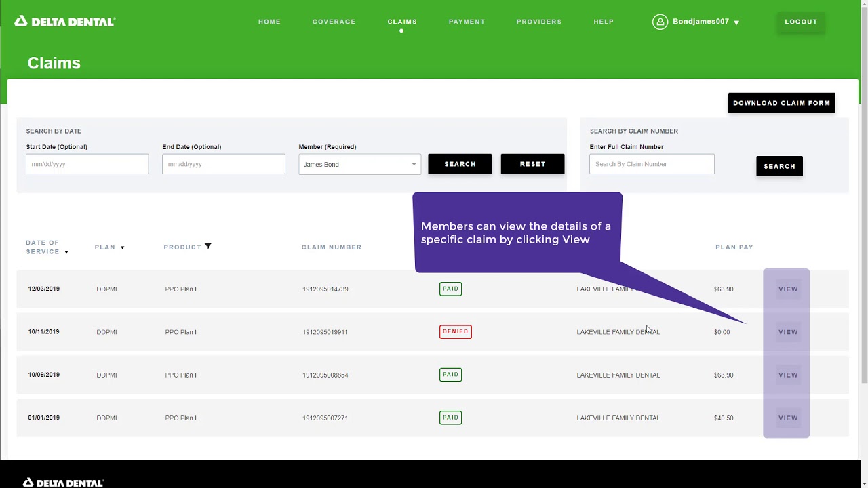The width and height of the screenshot is (868, 488).
Task: Click claim number 1912095008854
Action: (325, 375)
